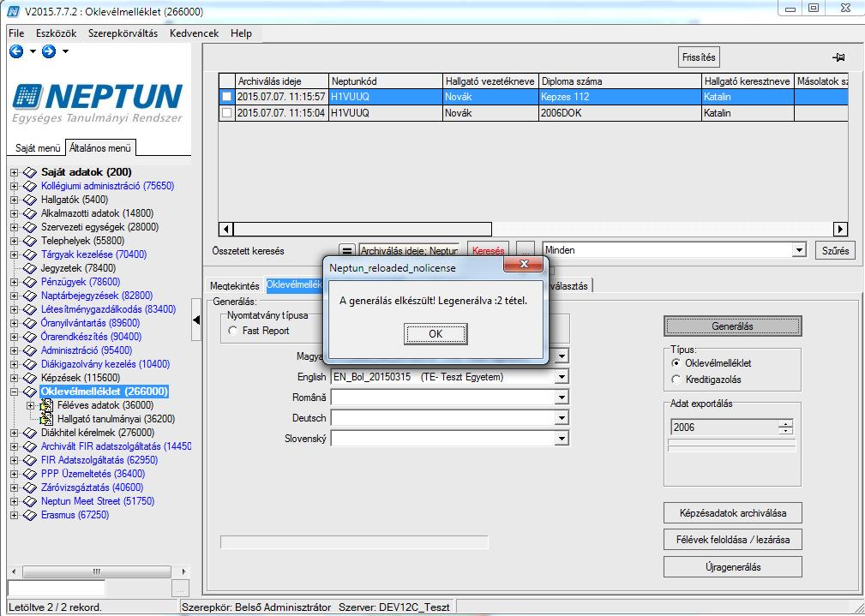This screenshot has width=865, height=616.
Task: Click the Képzések book icon
Action: tap(29, 379)
